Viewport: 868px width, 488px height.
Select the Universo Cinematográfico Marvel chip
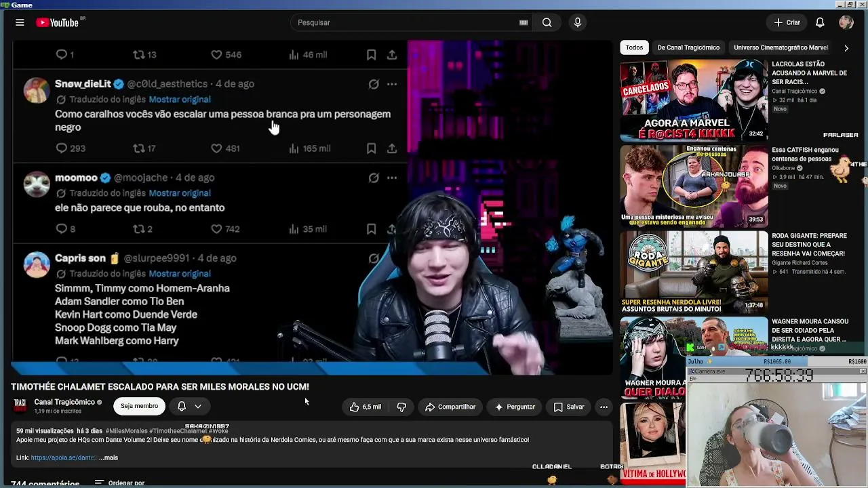(781, 47)
